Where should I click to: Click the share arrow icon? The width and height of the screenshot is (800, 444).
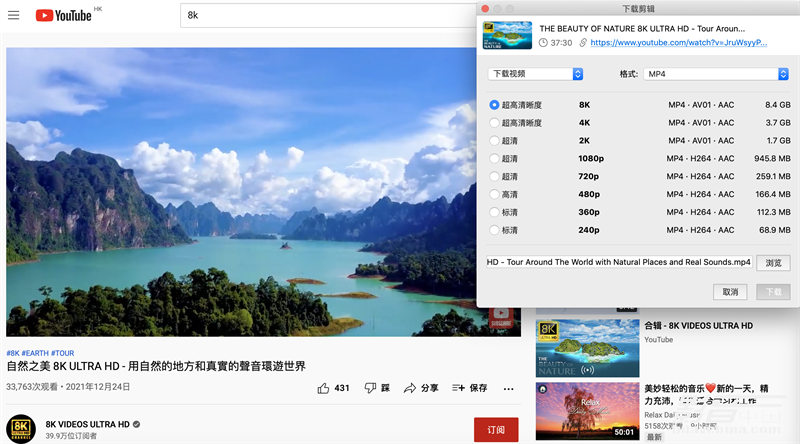[410, 388]
